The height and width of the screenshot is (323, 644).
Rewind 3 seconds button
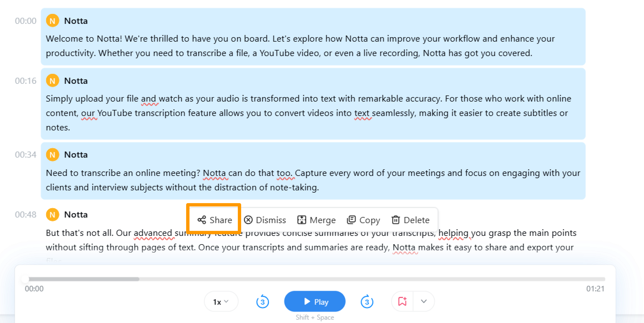(263, 302)
